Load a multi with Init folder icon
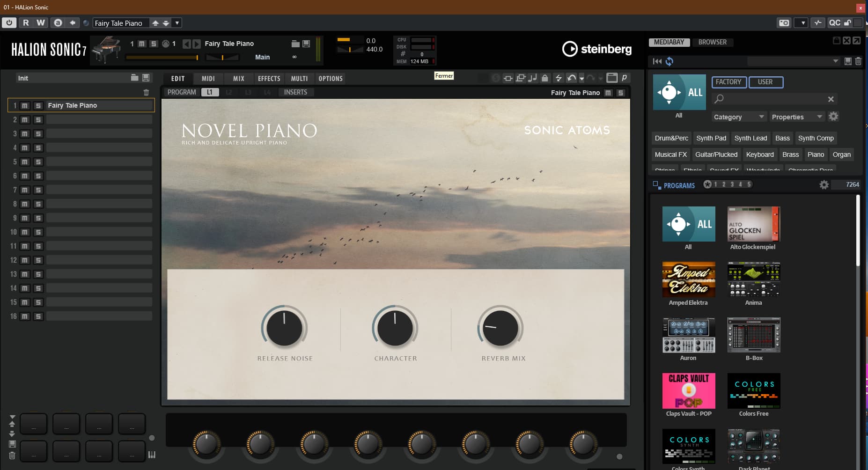Screen dimensions: 868x470 (x=134, y=78)
